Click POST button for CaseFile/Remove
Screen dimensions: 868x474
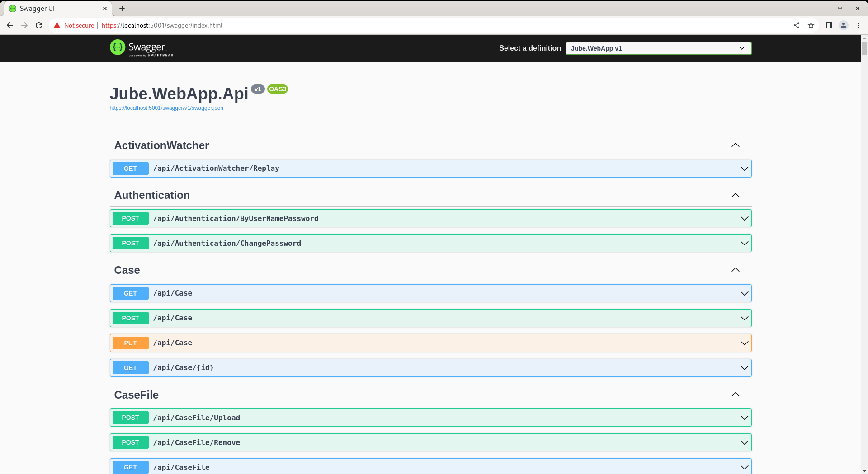click(x=130, y=442)
